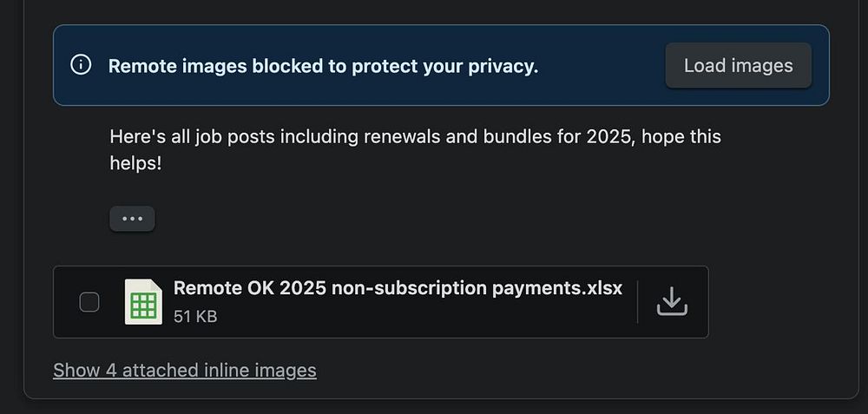This screenshot has width=868, height=414.
Task: Click the word "privacy" in the banner
Action: pos(503,66)
